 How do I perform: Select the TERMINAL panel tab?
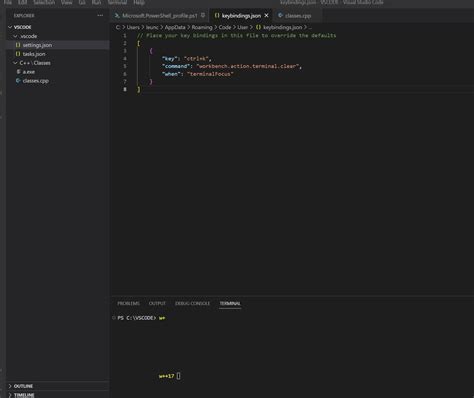click(x=230, y=303)
